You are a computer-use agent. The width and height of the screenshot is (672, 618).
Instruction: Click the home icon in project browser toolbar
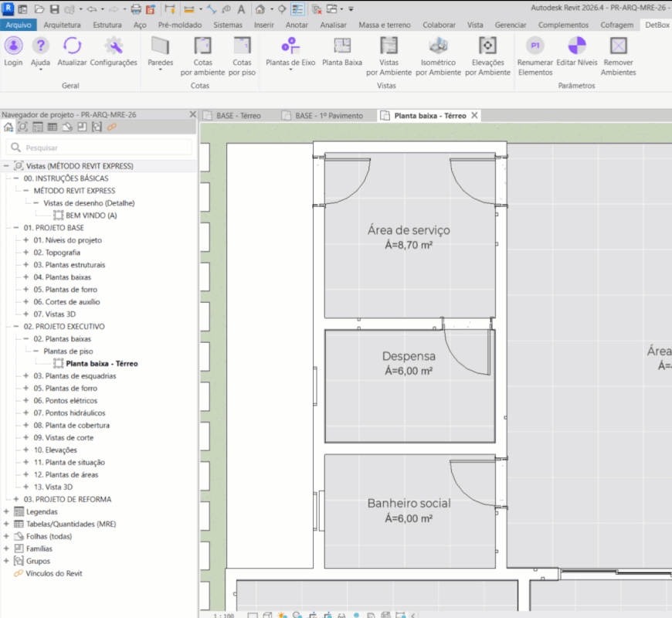pyautogui.click(x=8, y=127)
